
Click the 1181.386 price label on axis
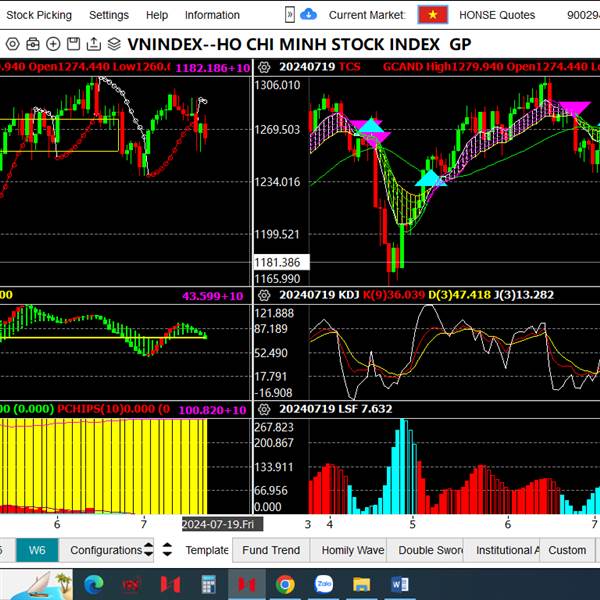coord(278,262)
